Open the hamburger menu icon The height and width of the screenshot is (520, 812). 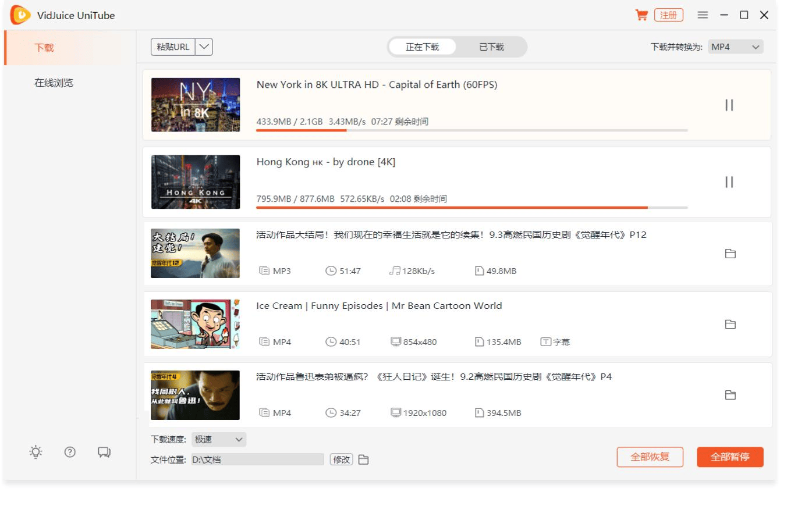point(703,15)
